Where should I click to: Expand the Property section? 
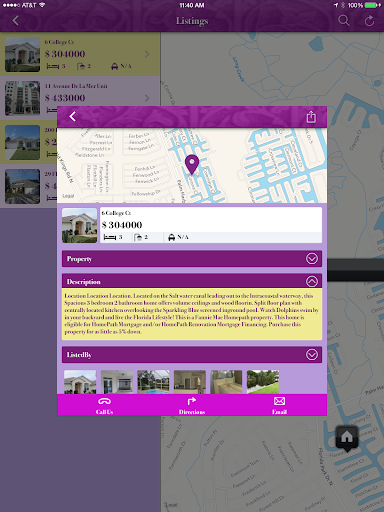click(192, 259)
